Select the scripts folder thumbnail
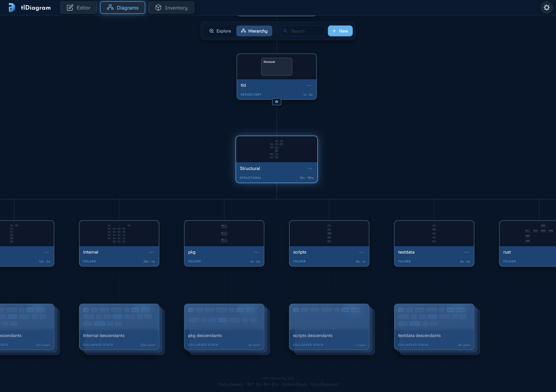The image size is (556, 392). 329,233
